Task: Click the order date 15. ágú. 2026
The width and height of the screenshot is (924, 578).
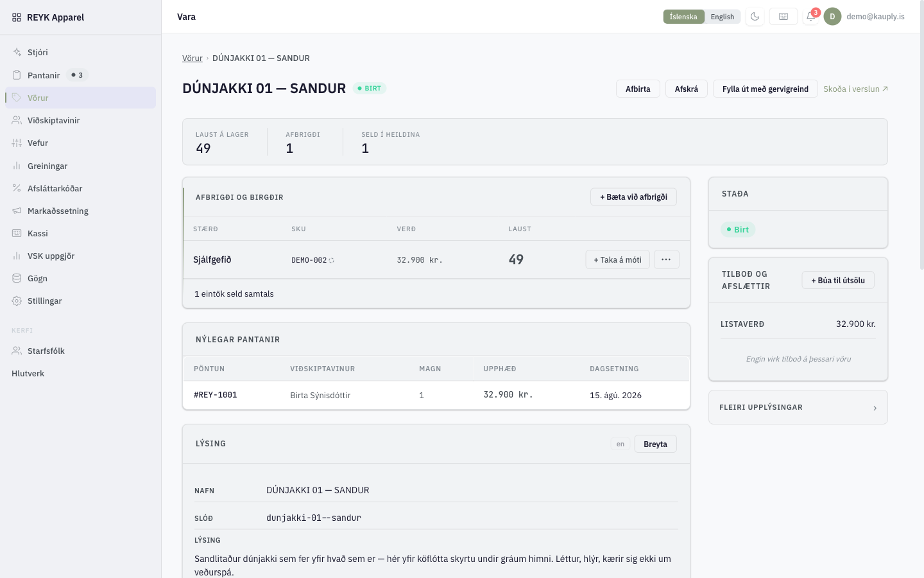Action: 616,395
